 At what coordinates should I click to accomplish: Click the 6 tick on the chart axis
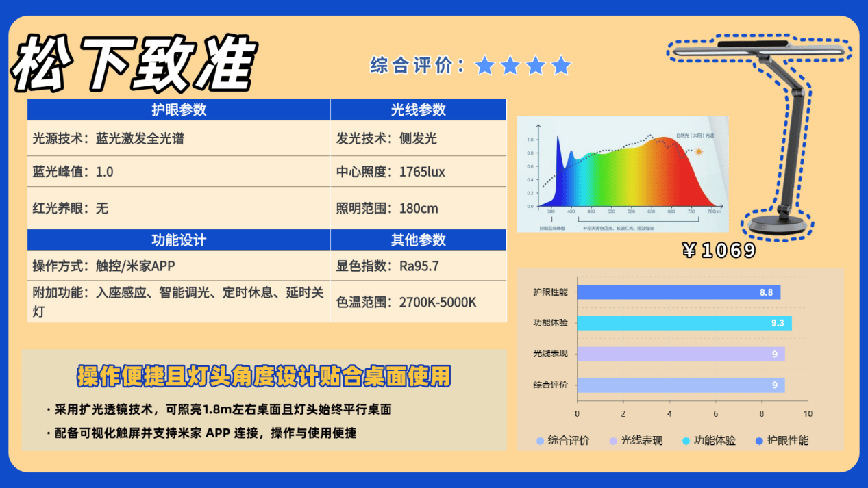pyautogui.click(x=715, y=414)
